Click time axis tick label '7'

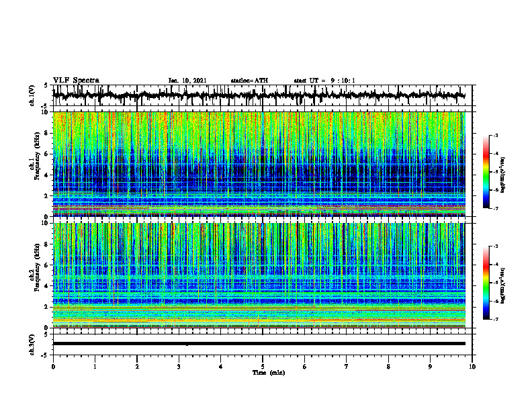(347, 367)
